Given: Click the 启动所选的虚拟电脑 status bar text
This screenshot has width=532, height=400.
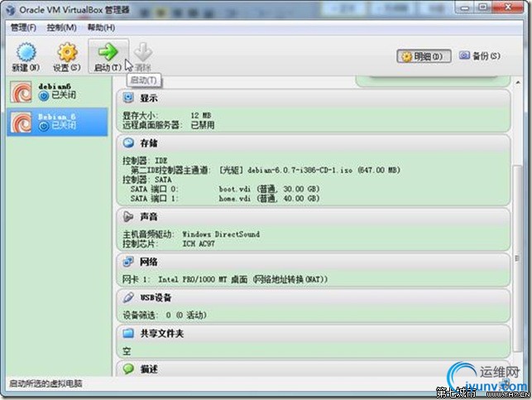Looking at the screenshot, I should 46,383.
